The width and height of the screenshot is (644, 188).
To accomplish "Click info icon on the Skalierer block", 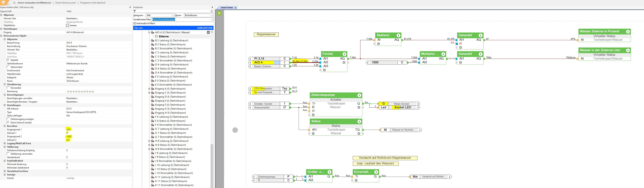I will click(x=398, y=35).
